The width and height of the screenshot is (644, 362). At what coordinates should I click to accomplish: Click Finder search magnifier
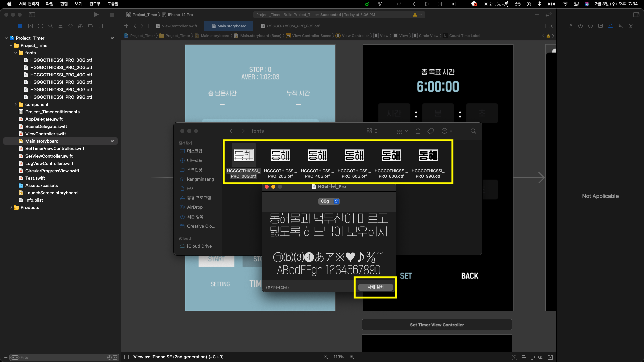[473, 131]
